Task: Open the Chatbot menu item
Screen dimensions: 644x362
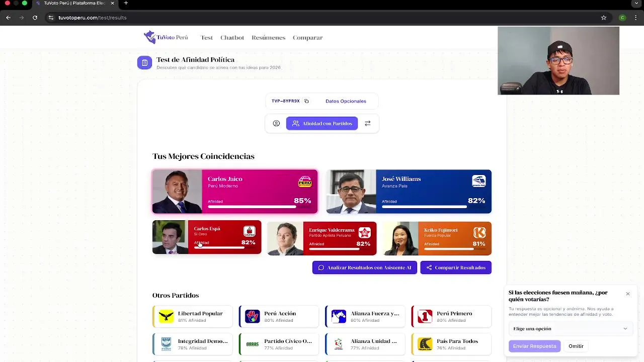Action: (x=232, y=38)
